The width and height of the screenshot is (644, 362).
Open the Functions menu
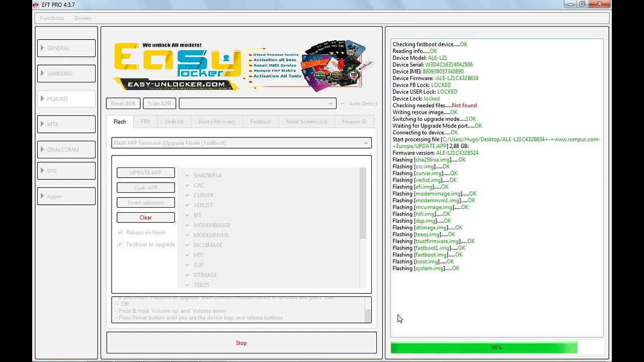point(52,18)
